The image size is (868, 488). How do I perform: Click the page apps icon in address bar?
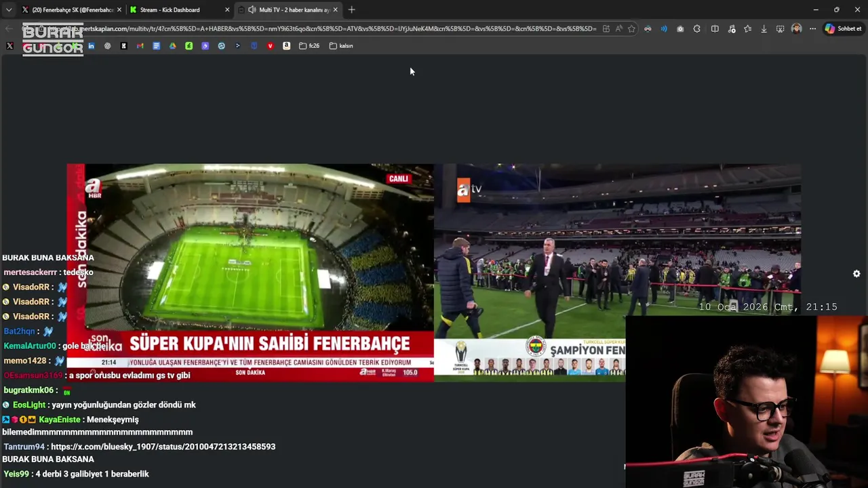[x=606, y=28]
